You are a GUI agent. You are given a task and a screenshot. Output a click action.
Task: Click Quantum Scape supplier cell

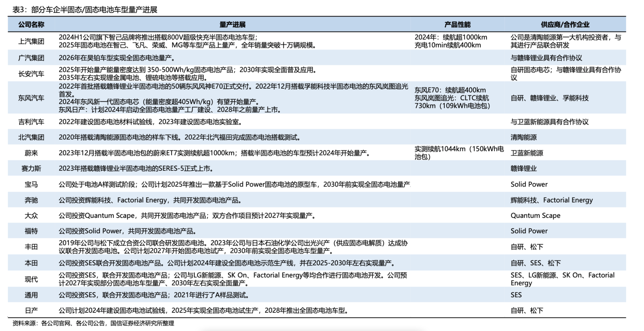coord(535,216)
